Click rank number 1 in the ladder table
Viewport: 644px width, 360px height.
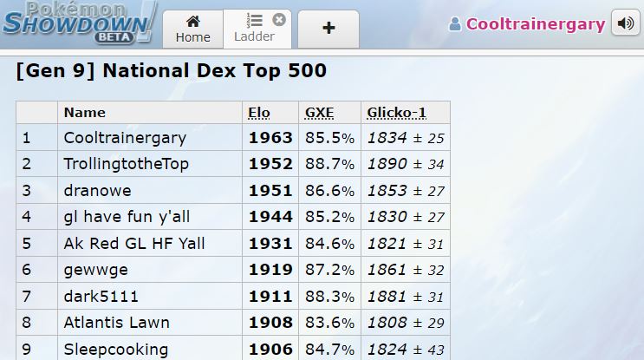26,138
